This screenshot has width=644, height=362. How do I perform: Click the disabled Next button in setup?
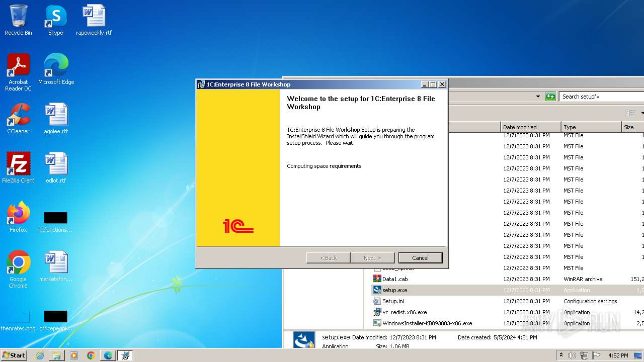click(372, 258)
